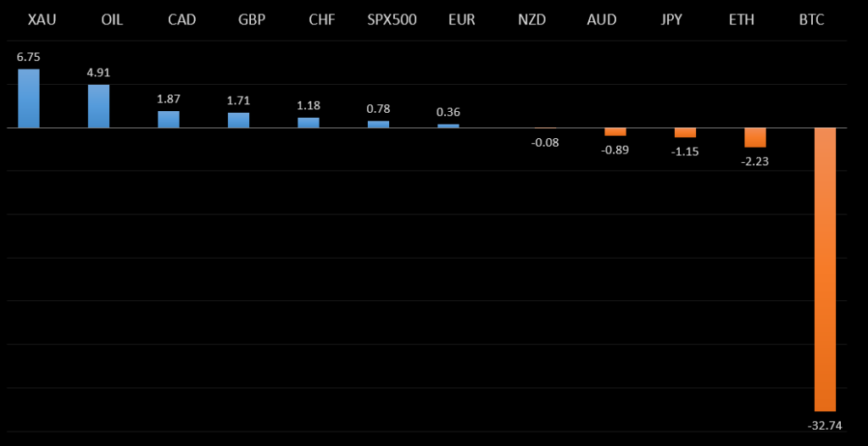Select the 4.91 data label

98,73
